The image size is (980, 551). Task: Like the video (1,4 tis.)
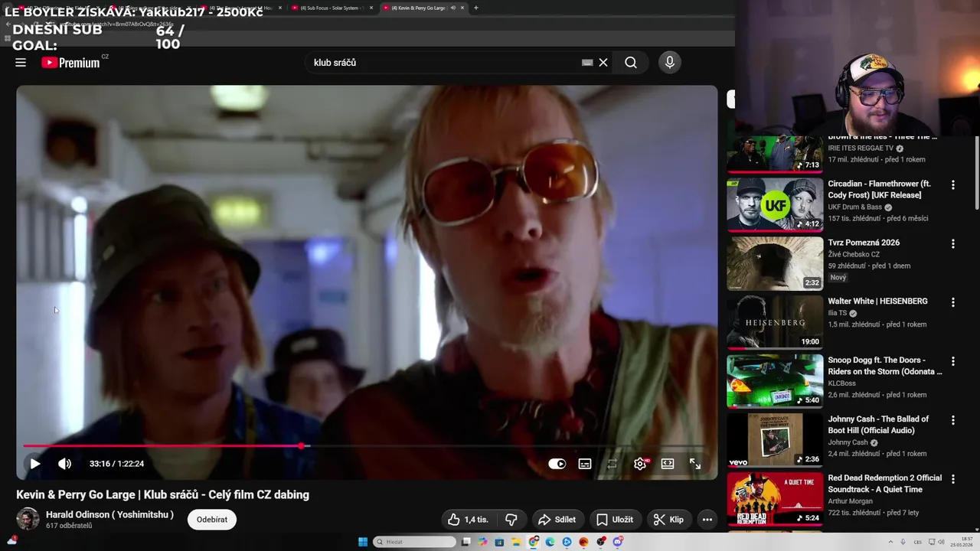pos(468,520)
